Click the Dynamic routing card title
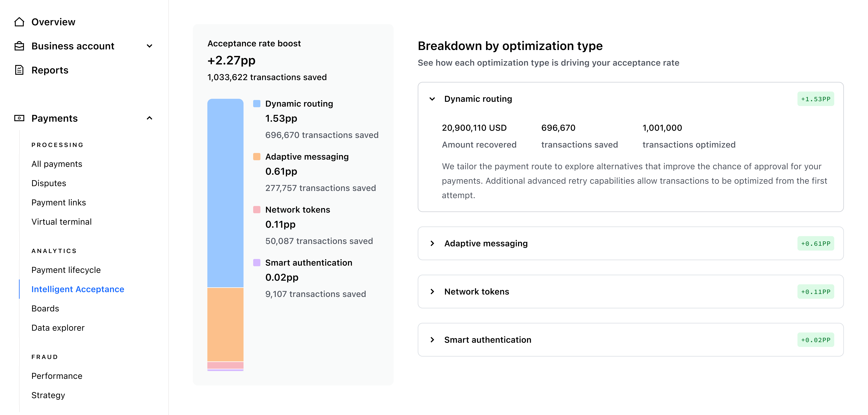This screenshot has height=415, width=868. 478,99
